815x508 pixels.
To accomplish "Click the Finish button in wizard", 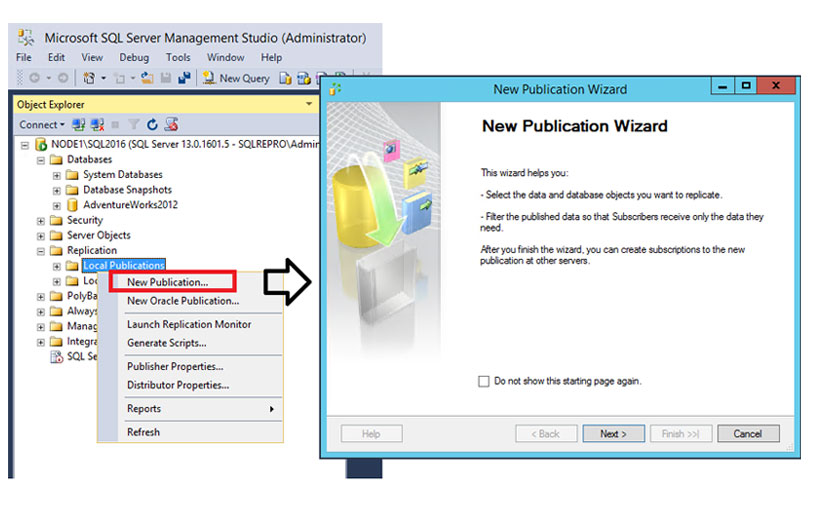I will pyautogui.click(x=680, y=434).
